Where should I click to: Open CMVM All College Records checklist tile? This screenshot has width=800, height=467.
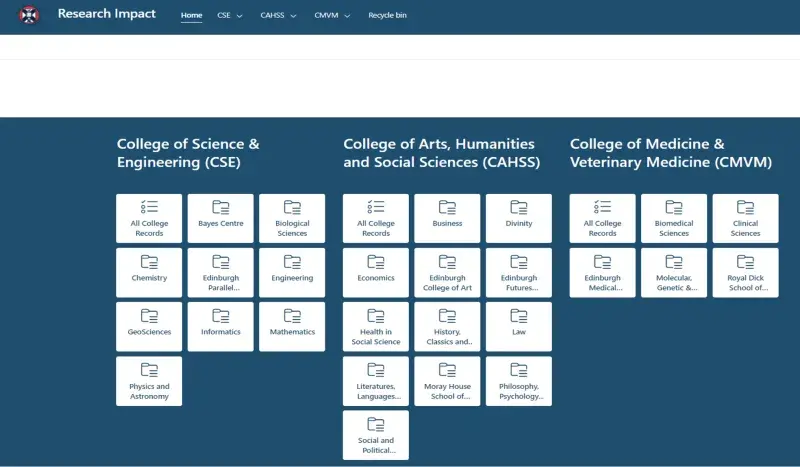coord(603,218)
